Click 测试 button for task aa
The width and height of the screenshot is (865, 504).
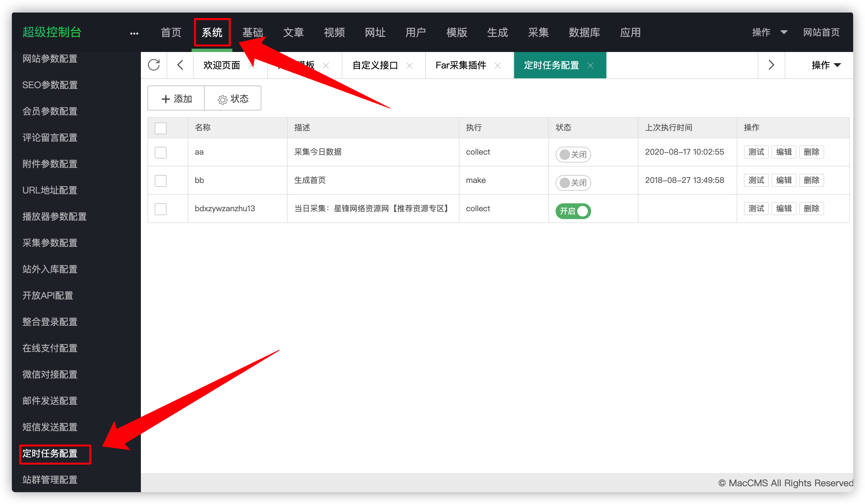point(756,152)
